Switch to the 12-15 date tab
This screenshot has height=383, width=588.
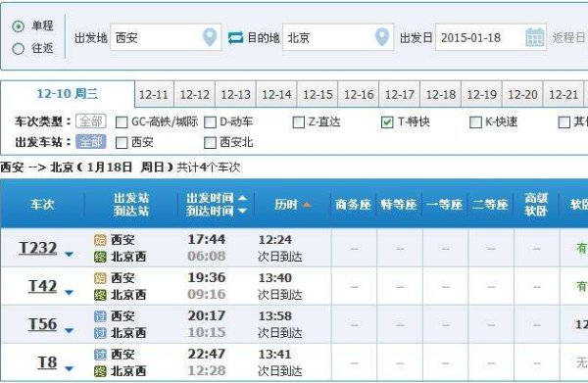pyautogui.click(x=318, y=94)
